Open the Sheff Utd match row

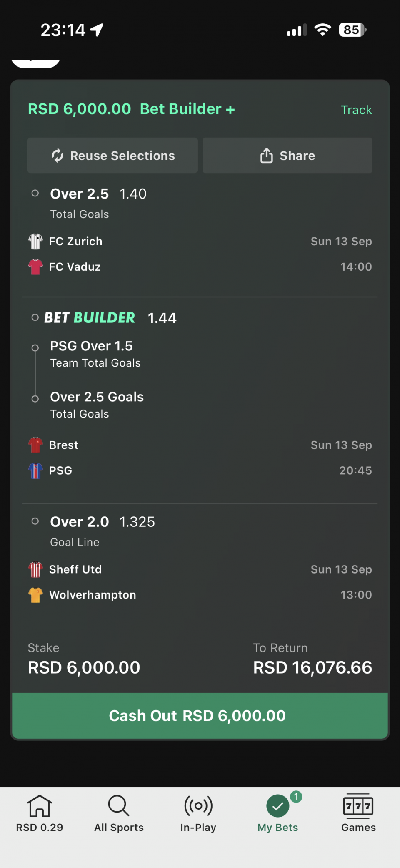click(200, 569)
